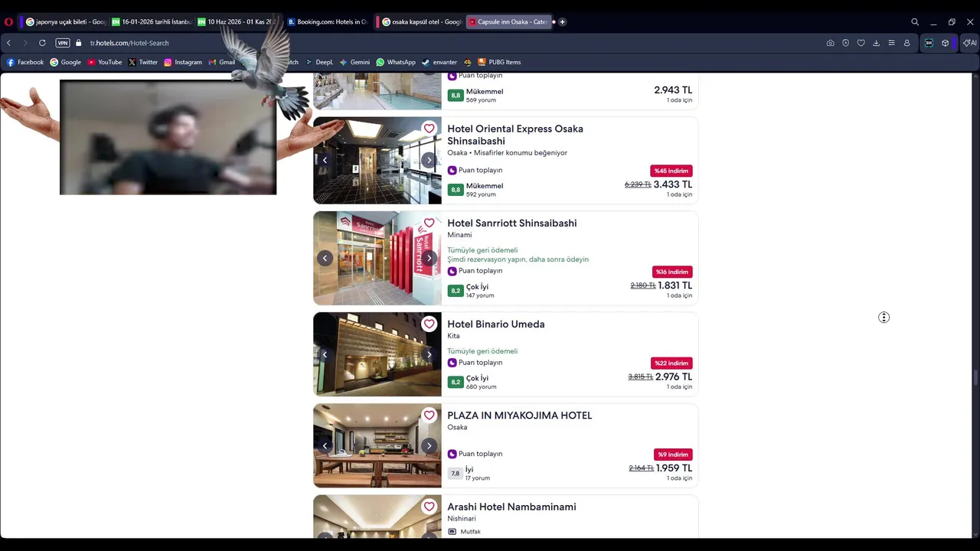980x551 pixels.
Task: Click the 2.976 TL price for Binario
Action: pyautogui.click(x=674, y=377)
